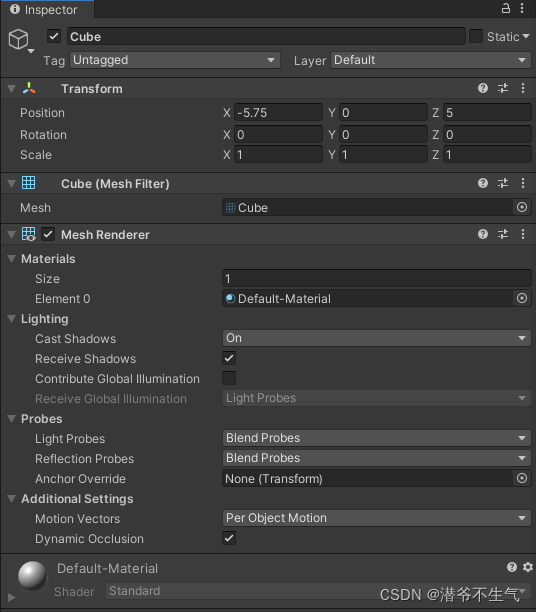Screen dimensions: 536x612
Task: Open Mesh Filter help reference
Action: tap(483, 183)
